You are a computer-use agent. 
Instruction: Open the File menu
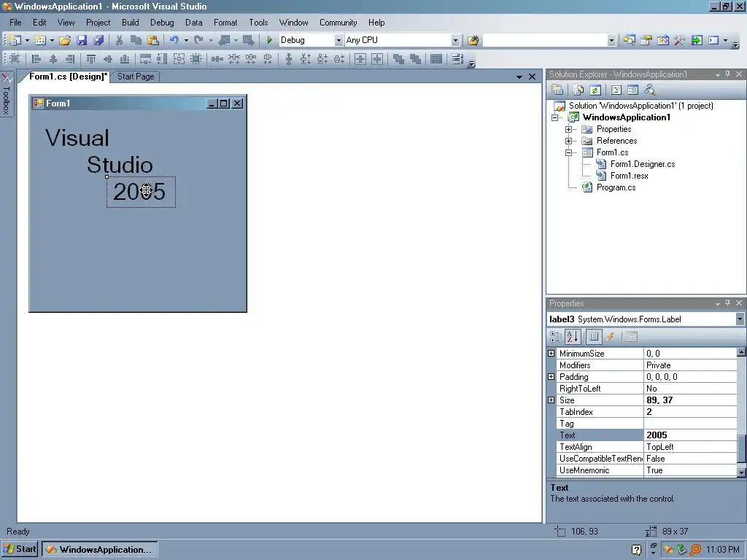(15, 23)
